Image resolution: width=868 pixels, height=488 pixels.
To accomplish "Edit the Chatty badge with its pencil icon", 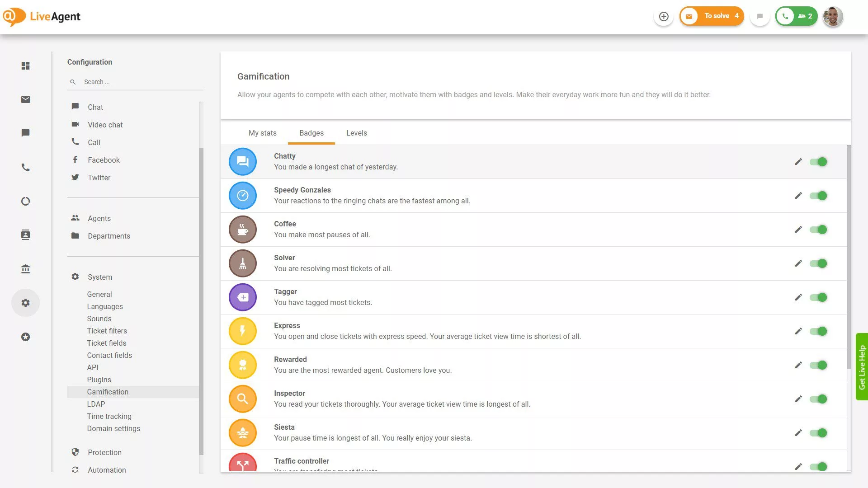I will (x=798, y=161).
